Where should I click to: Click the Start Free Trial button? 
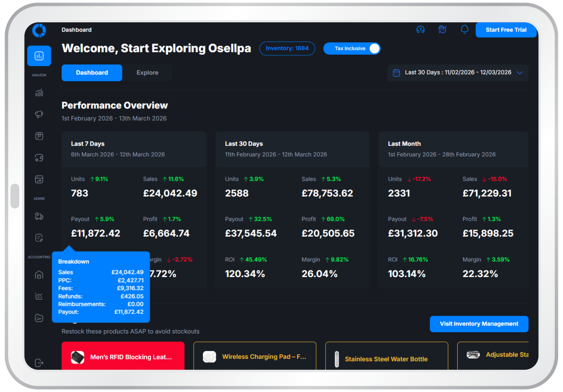click(506, 30)
